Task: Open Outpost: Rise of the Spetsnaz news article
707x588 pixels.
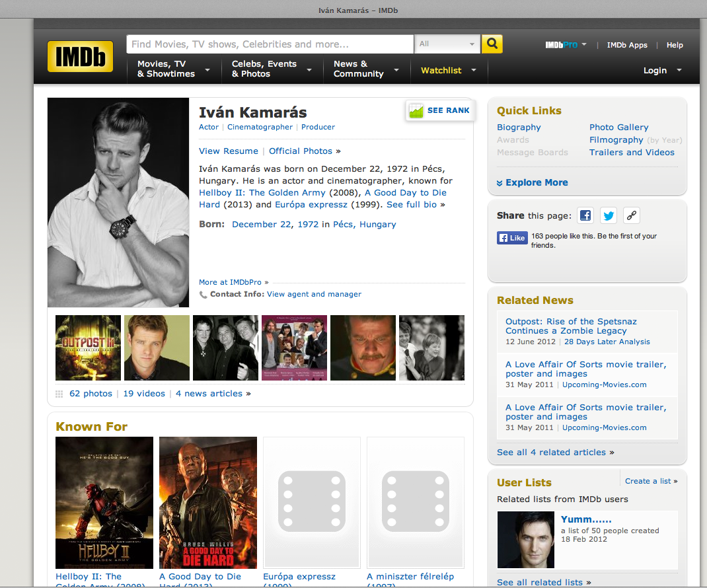Action: [x=572, y=326]
